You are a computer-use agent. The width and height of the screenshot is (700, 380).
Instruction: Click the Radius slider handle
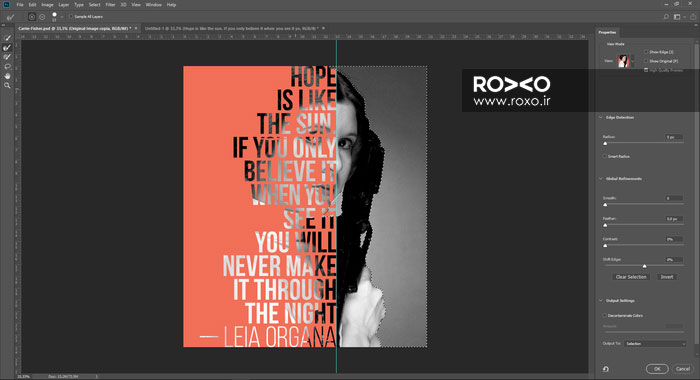[x=605, y=143]
